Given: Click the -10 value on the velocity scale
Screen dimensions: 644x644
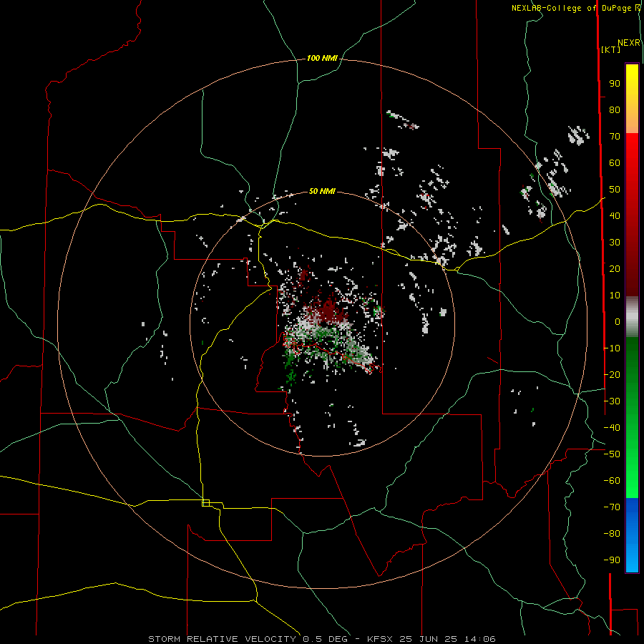Looking at the screenshot, I should click(x=612, y=348).
